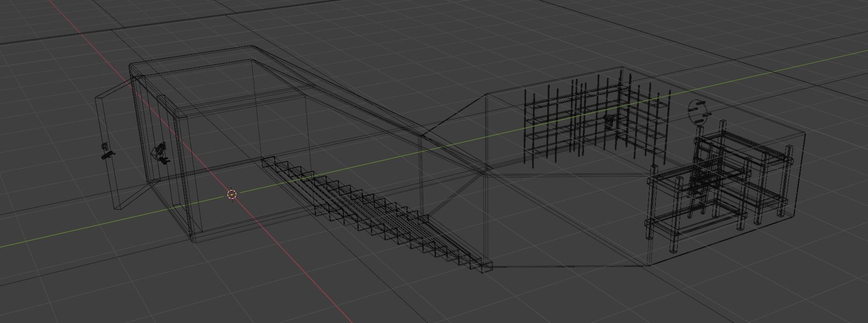The height and width of the screenshot is (323, 868).
Task: Select the small lock plate above the door handle
Action: pos(105,146)
